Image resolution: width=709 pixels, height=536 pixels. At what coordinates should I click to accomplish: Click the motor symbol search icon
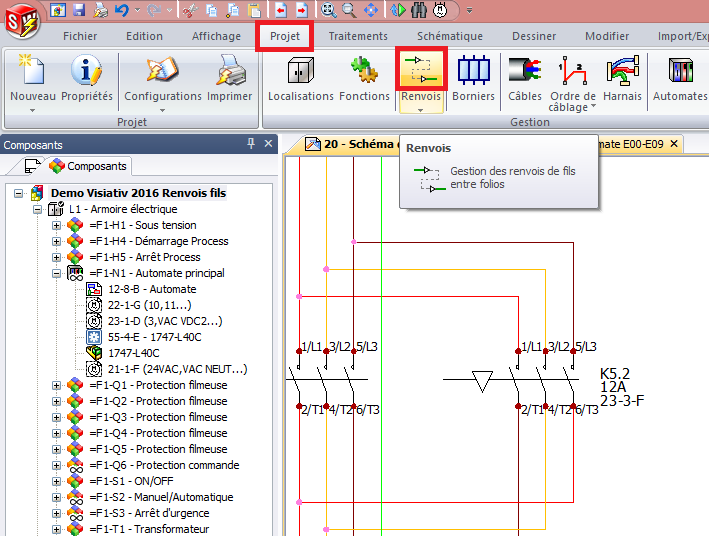point(440,10)
